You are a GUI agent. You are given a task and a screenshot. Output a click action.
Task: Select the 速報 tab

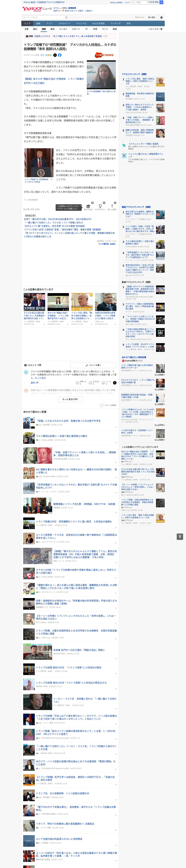[38, 23]
